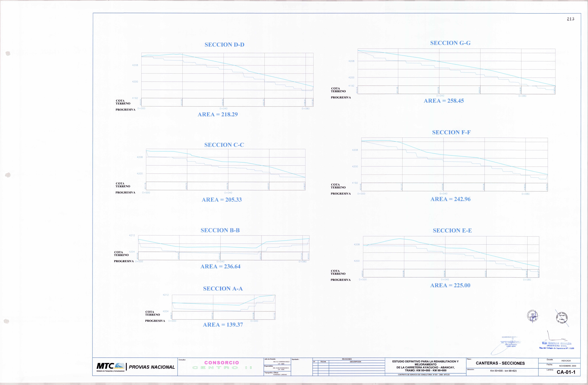Click the ESTUDIO DEFINITIVO project title block
588x385 pixels.
point(425,366)
